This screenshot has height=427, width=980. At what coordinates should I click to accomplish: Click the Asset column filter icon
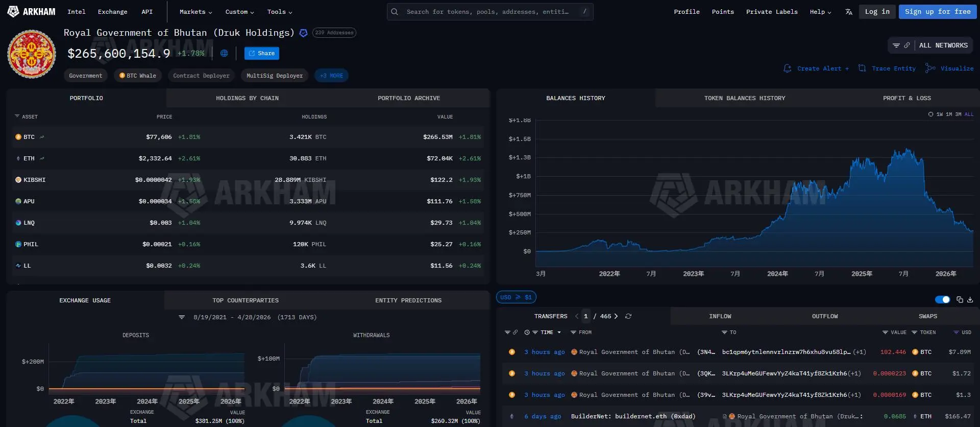(x=17, y=116)
